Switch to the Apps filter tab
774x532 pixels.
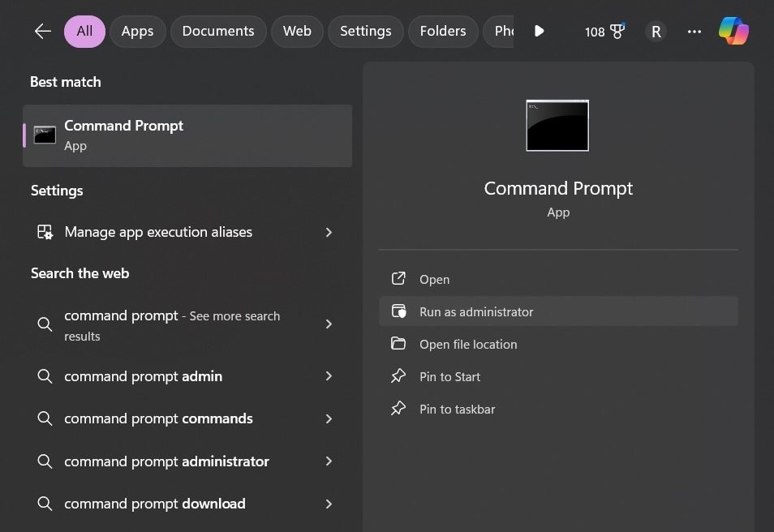[x=137, y=31]
